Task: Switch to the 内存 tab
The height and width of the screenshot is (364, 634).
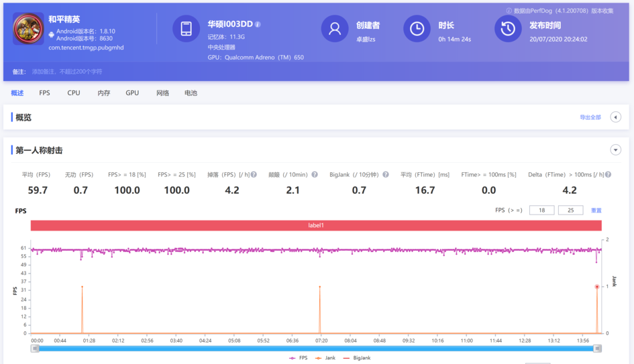Action: (103, 93)
